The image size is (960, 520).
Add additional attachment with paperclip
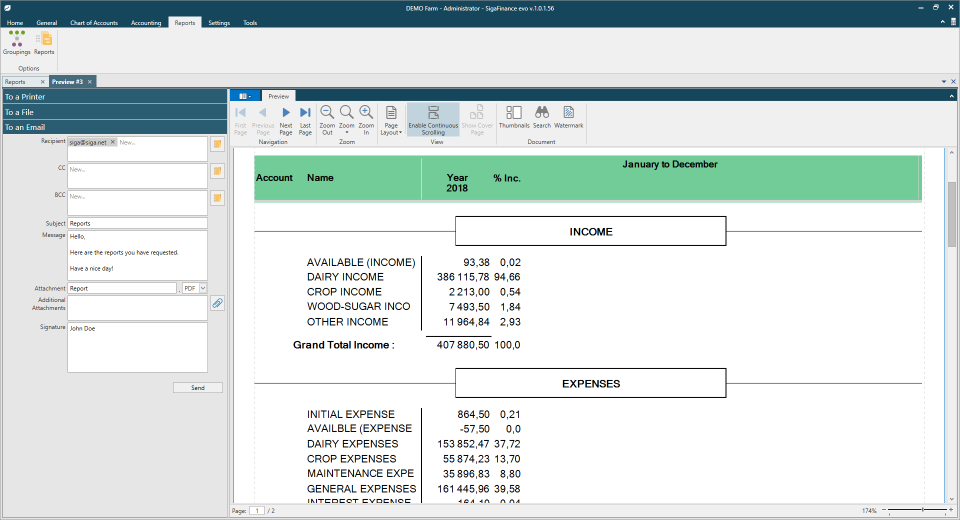point(217,303)
